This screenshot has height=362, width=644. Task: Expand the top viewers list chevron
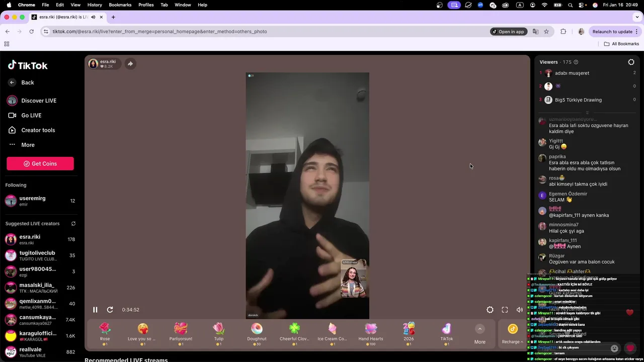(587, 113)
